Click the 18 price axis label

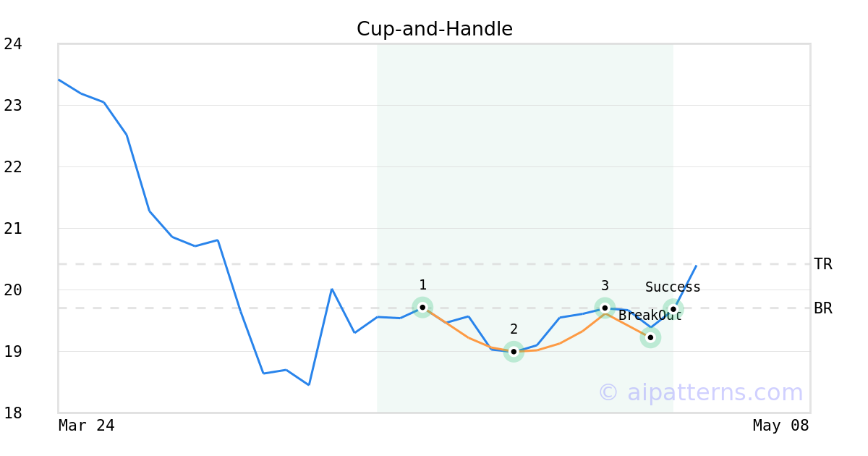[x=13, y=413]
